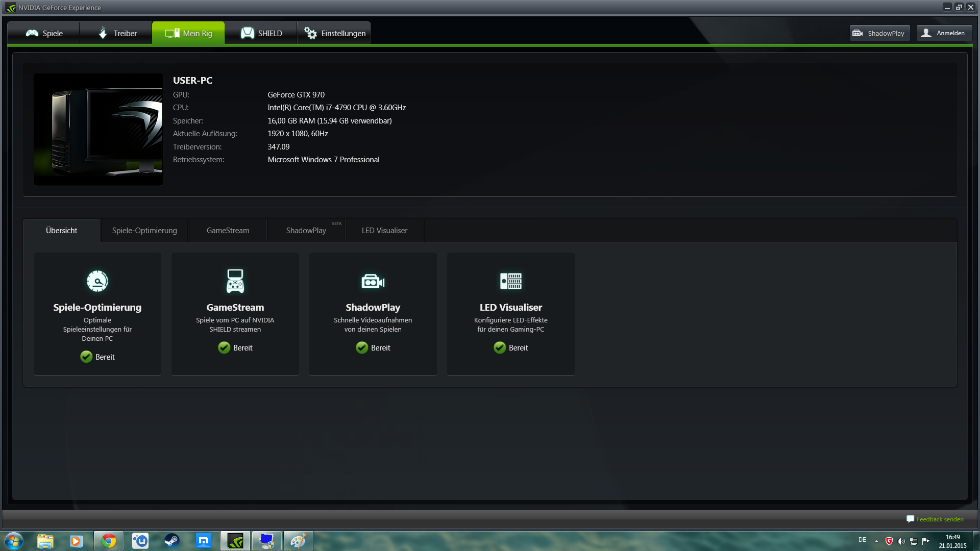The width and height of the screenshot is (980, 551).
Task: Click Microsoft Windows 7 Professional text
Action: (324, 160)
